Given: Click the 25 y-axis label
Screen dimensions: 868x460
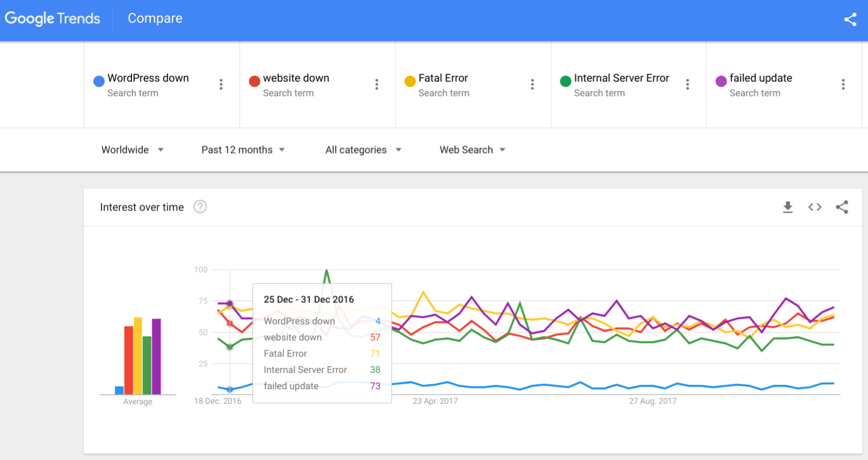Looking at the screenshot, I should (203, 364).
